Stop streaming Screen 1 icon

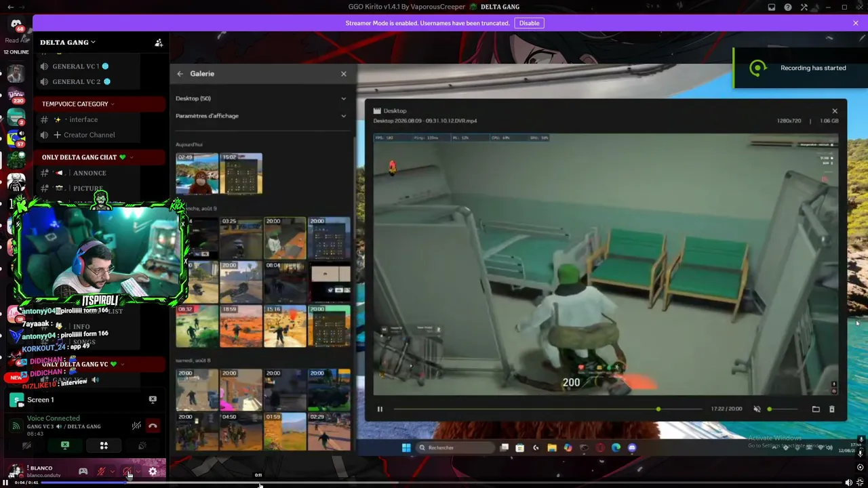pyautogui.click(x=153, y=400)
